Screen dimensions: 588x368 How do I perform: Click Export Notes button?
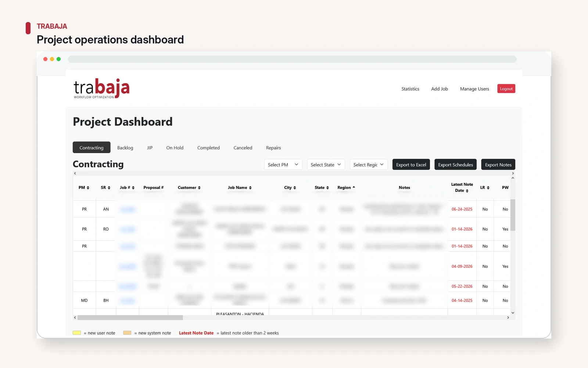498,164
